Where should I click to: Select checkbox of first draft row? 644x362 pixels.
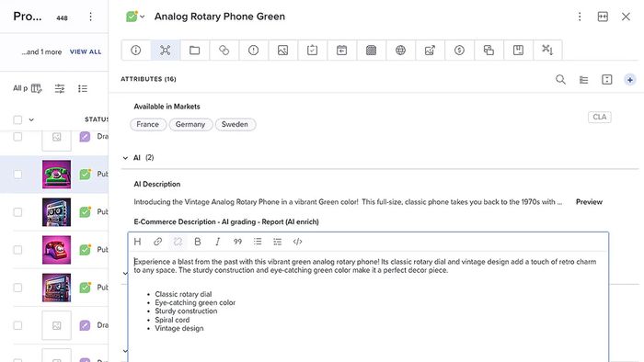click(17, 137)
